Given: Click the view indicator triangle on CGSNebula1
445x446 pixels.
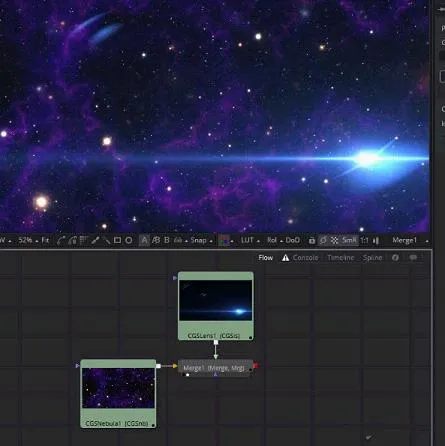Looking at the screenshot, I should [77, 366].
